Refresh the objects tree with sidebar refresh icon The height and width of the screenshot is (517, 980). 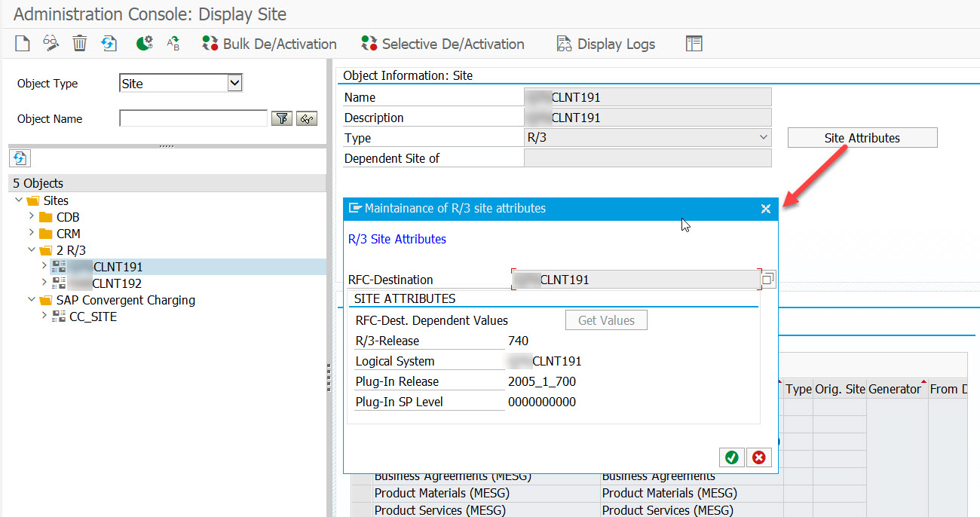click(20, 158)
